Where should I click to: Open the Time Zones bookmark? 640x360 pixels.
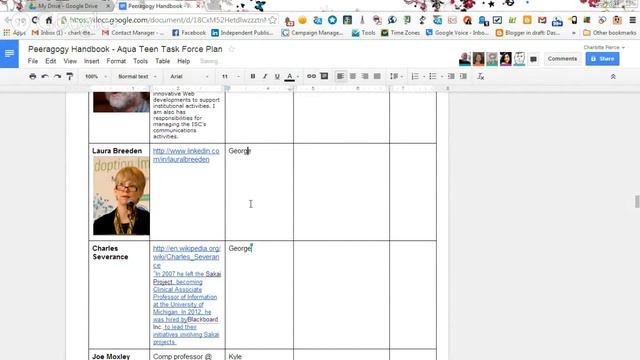(400, 33)
